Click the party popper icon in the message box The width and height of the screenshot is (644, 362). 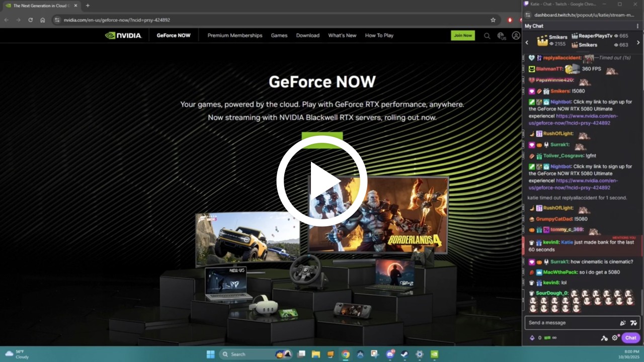(623, 323)
